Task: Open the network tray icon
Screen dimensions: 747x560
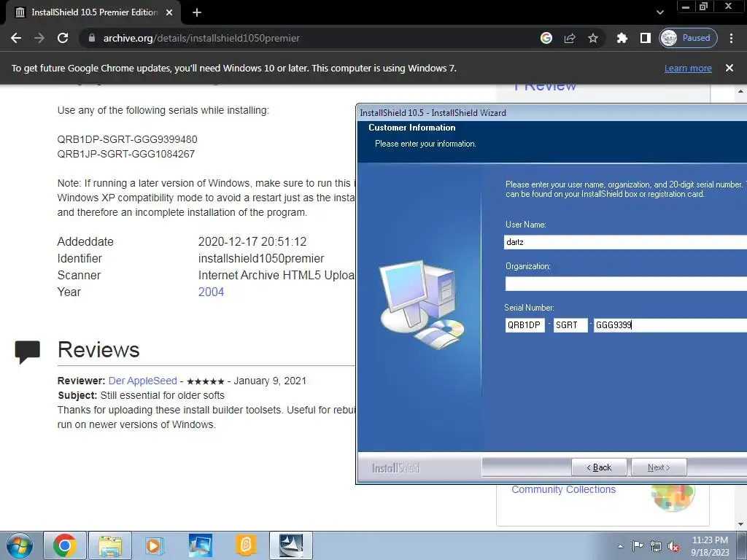Action: tap(656, 547)
